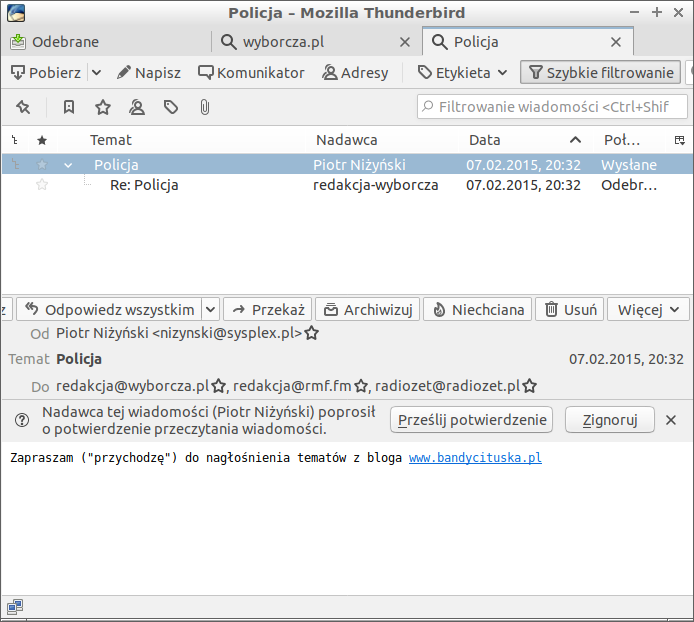Click Zignoruj button

pos(609,420)
